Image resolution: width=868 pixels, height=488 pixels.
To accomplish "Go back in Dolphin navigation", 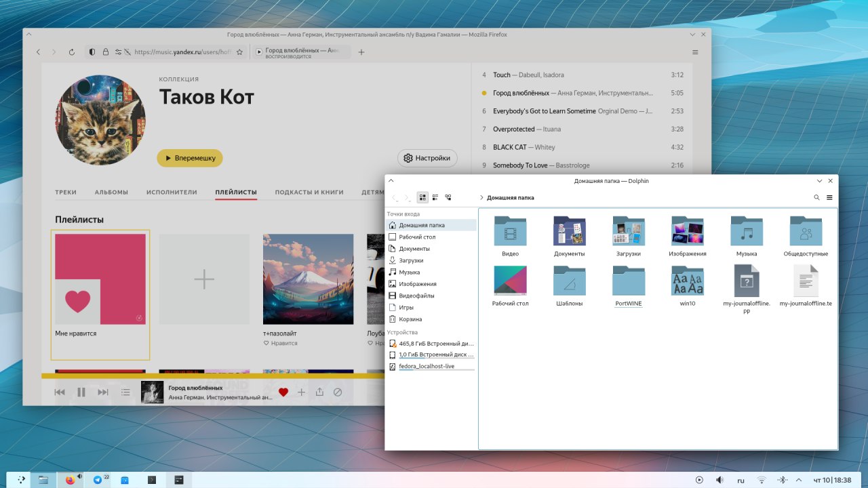I will click(x=394, y=197).
